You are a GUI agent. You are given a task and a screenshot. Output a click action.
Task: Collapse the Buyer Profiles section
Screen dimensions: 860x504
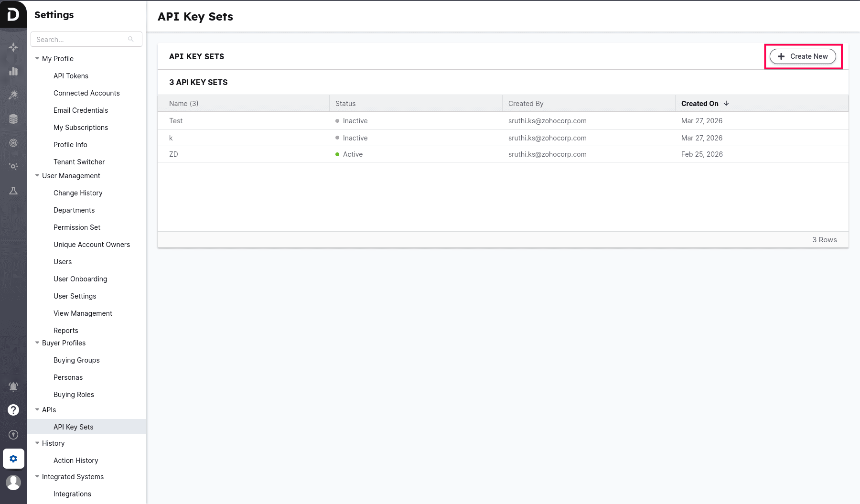pos(37,343)
